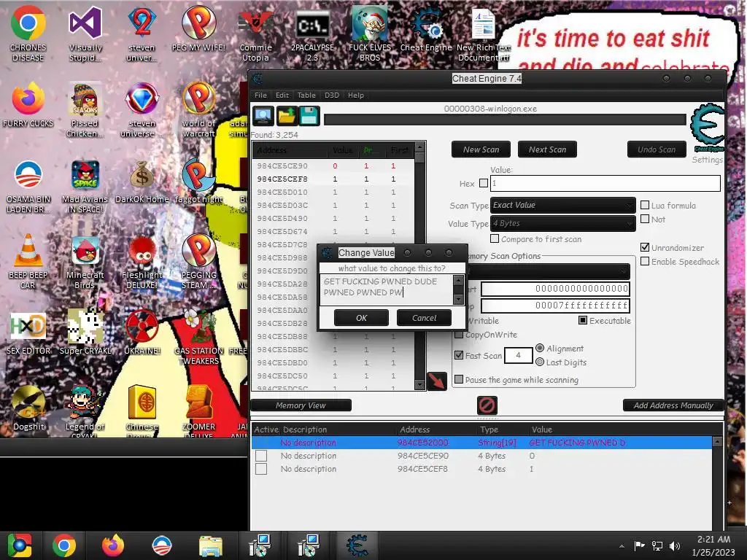Select the Alignment radio button
Screen dimensions: 747x560
tap(540, 348)
